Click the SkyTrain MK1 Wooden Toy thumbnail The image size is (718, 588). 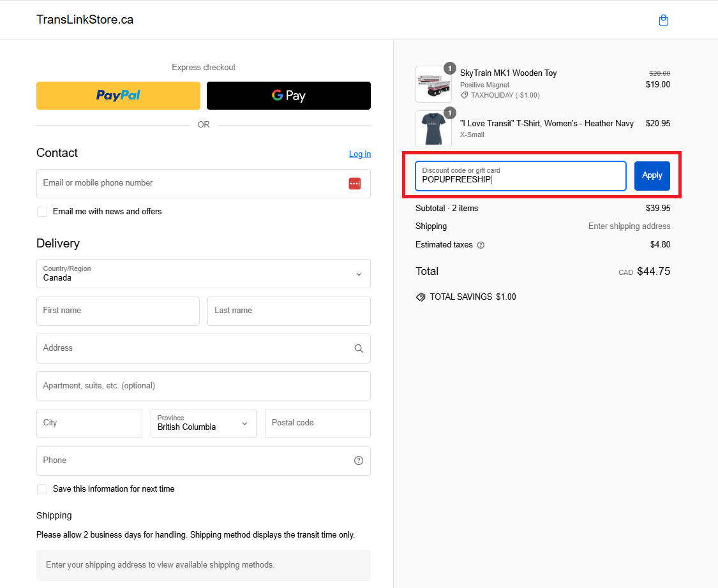tap(433, 84)
